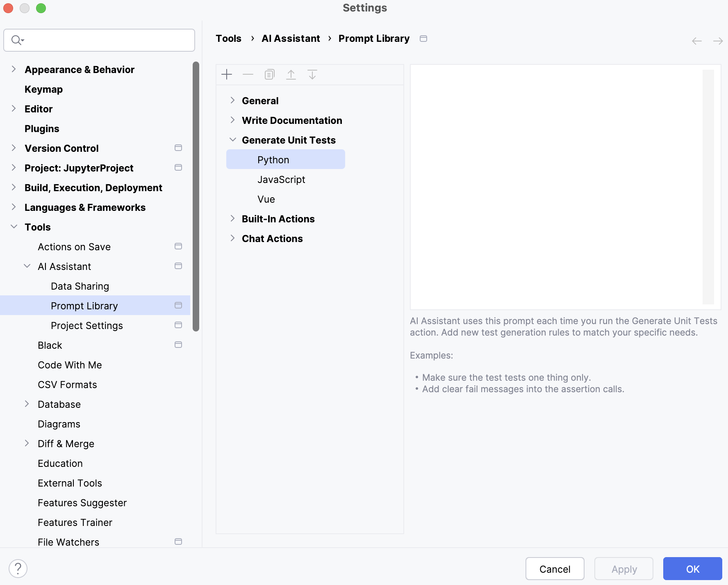This screenshot has width=728, height=585.
Task: Open File Watchers settings
Action: click(68, 542)
